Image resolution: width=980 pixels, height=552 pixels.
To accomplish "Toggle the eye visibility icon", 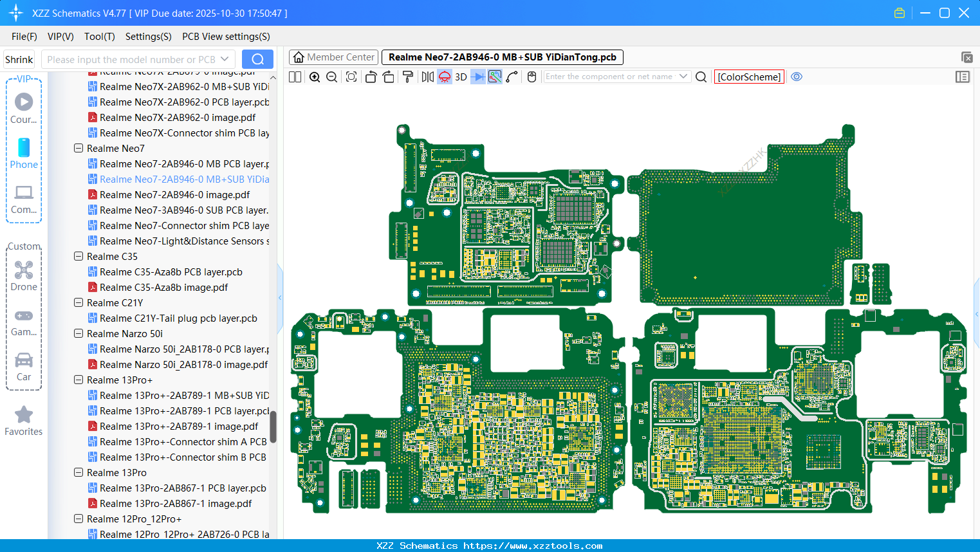I will point(797,77).
